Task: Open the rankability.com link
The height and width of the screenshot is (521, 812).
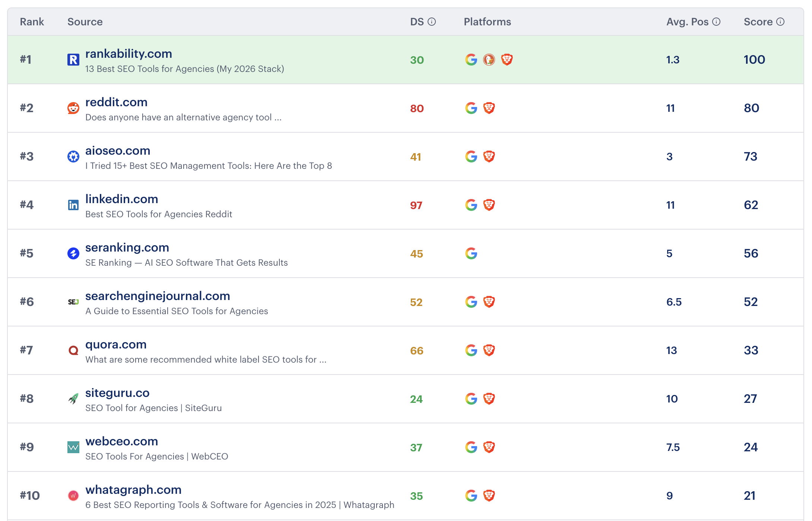Action: coord(129,54)
